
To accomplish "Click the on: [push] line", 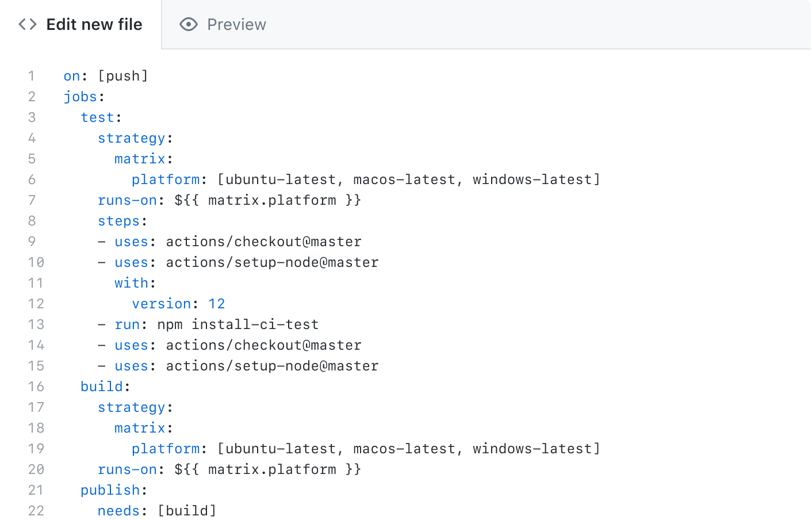I will pos(105,75).
